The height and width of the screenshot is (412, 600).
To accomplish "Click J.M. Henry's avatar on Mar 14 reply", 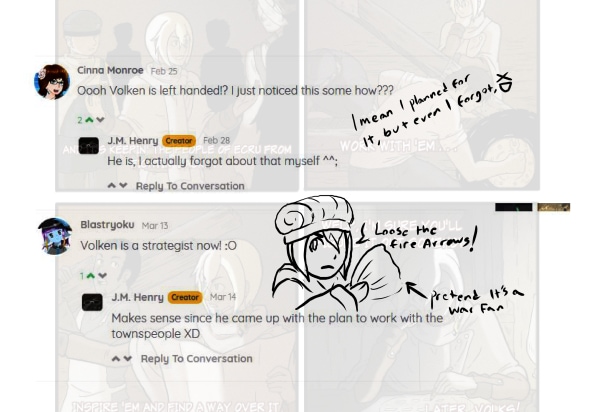I will click(x=92, y=302).
